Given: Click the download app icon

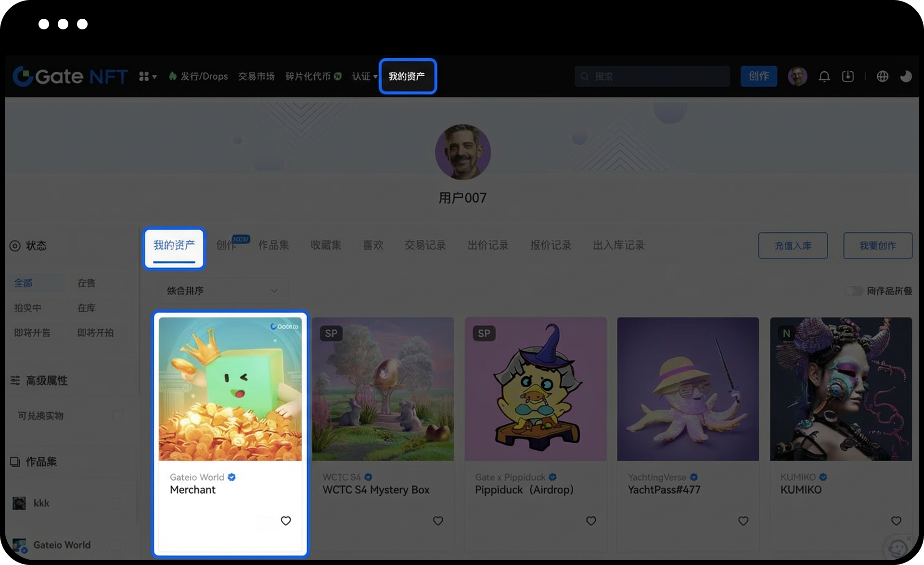Looking at the screenshot, I should click(x=848, y=77).
